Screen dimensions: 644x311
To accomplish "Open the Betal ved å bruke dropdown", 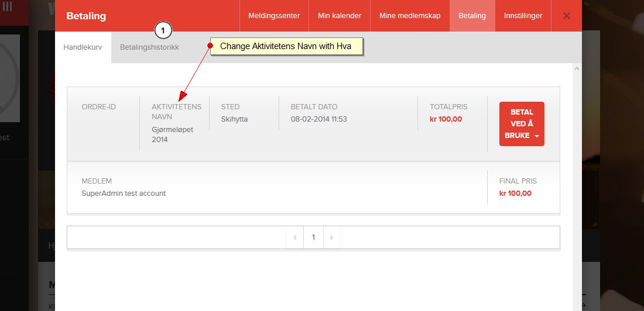I will 522,124.
